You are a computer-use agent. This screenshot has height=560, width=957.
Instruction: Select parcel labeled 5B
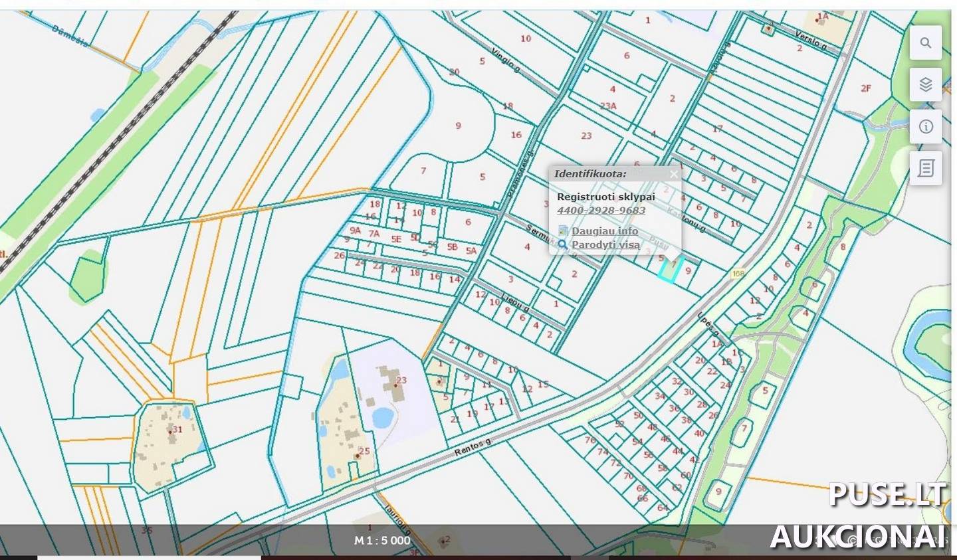(453, 247)
